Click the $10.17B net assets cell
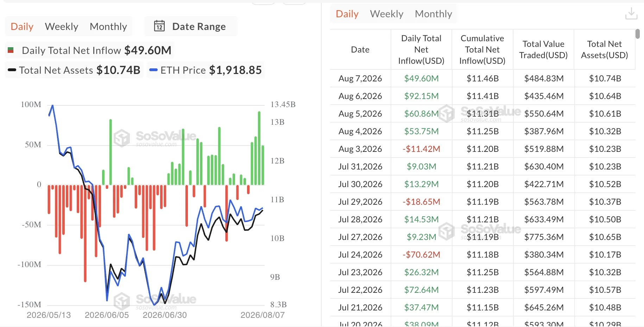The height and width of the screenshot is (327, 644). (x=605, y=254)
